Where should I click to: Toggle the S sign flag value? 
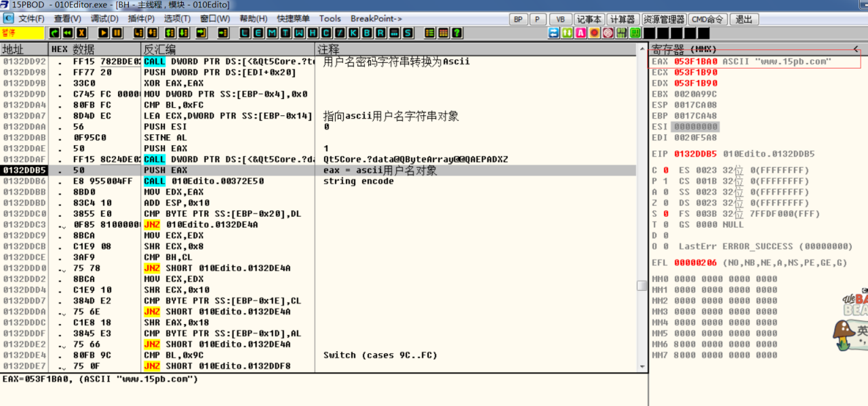[665, 214]
